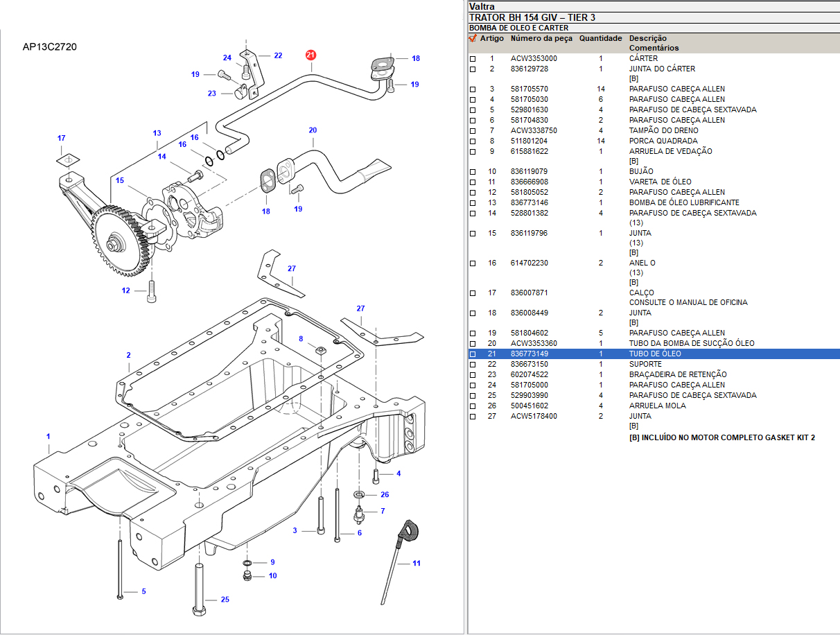
Task: Enable the checkbox for item 22 SUPORTE
Action: pyautogui.click(x=473, y=365)
